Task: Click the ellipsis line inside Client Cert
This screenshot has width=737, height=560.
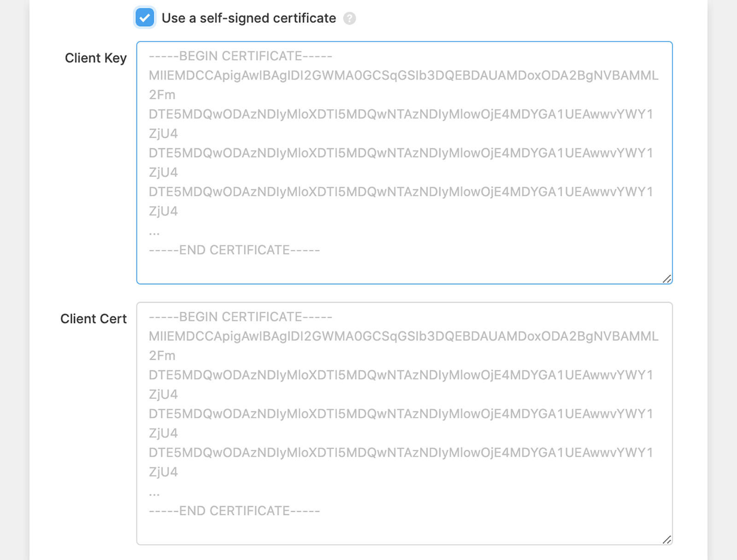Action: click(154, 493)
